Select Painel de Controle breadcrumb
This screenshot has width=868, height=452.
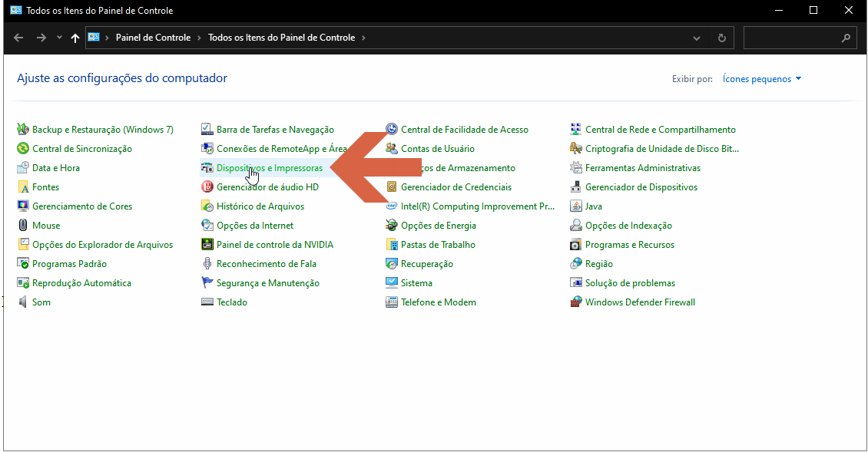[153, 38]
